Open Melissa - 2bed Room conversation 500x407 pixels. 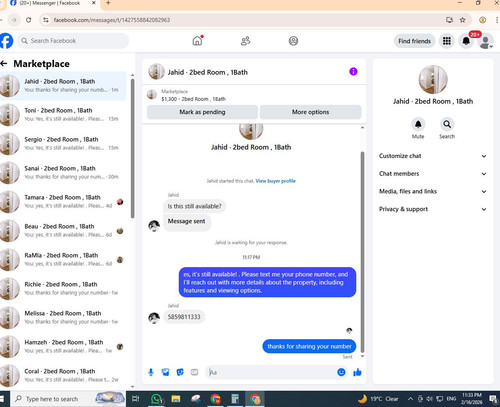[x=63, y=317]
